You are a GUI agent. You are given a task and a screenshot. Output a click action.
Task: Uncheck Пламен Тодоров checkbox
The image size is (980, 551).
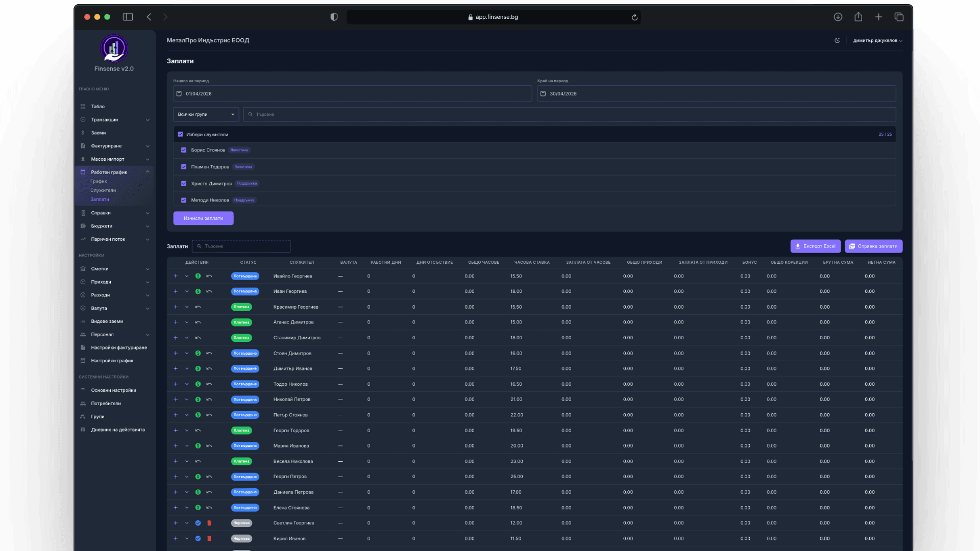coord(184,167)
